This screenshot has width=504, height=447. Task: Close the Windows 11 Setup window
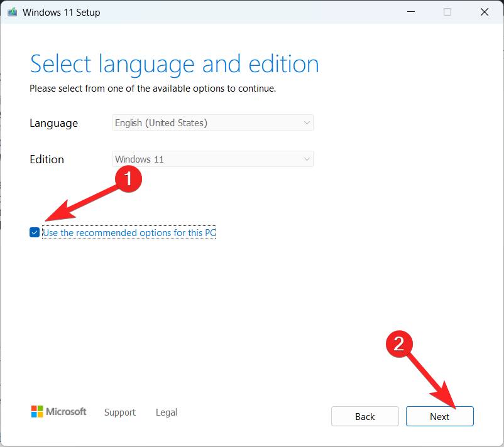pos(484,12)
